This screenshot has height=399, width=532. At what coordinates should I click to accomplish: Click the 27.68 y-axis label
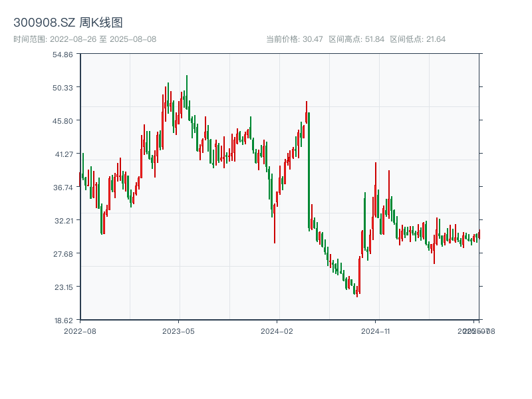point(63,254)
